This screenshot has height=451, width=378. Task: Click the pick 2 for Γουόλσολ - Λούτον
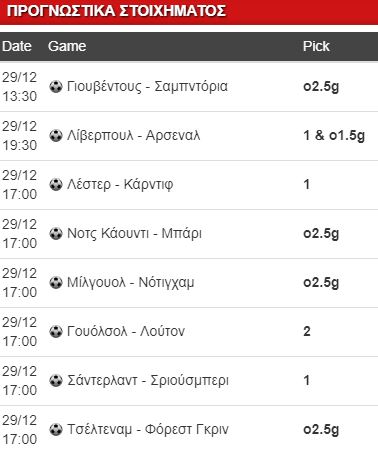(307, 331)
